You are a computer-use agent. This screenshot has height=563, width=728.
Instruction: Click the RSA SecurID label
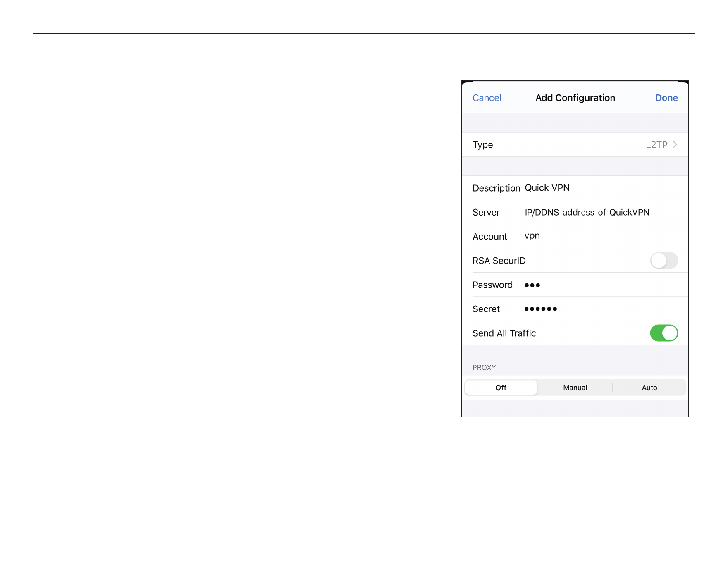499,261
